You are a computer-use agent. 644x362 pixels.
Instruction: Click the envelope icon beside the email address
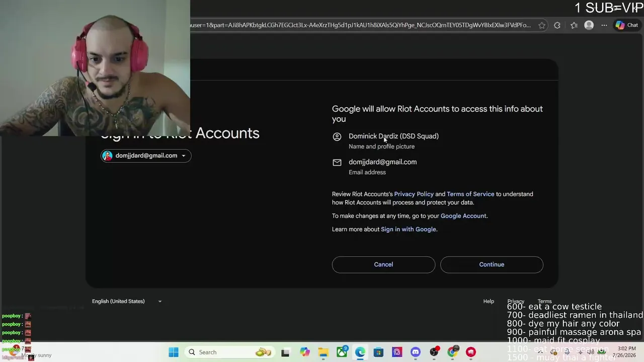(337, 162)
